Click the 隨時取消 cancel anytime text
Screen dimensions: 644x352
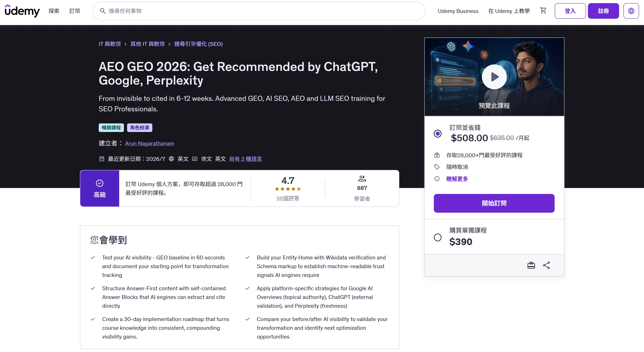click(x=457, y=167)
